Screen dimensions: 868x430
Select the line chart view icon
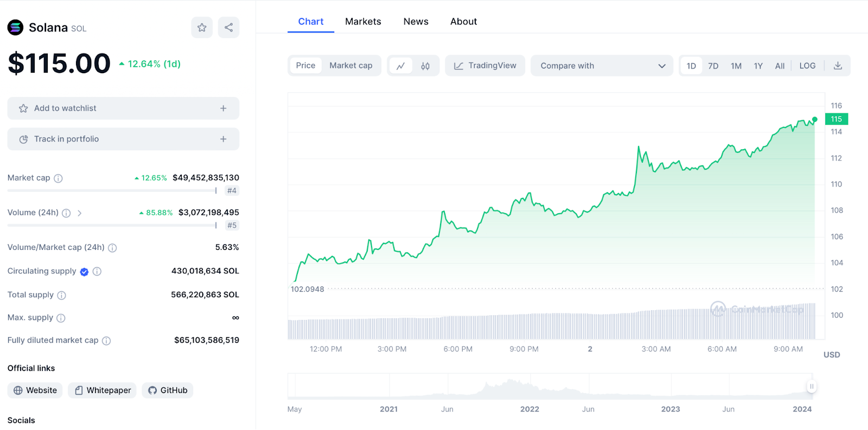click(401, 66)
